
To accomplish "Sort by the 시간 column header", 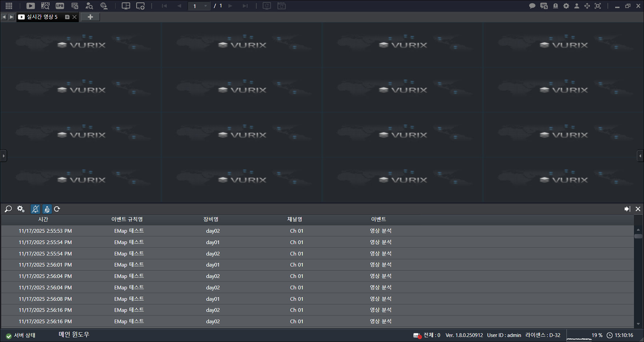I will pos(43,219).
